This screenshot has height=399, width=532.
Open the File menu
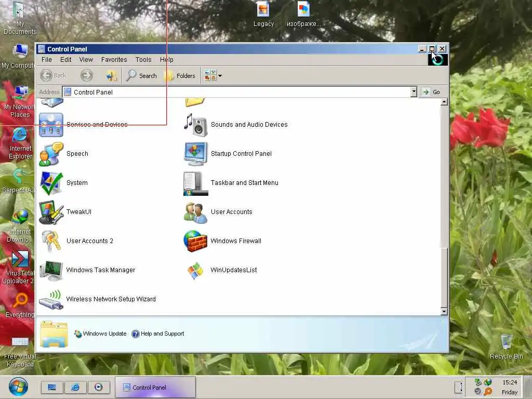(46, 60)
